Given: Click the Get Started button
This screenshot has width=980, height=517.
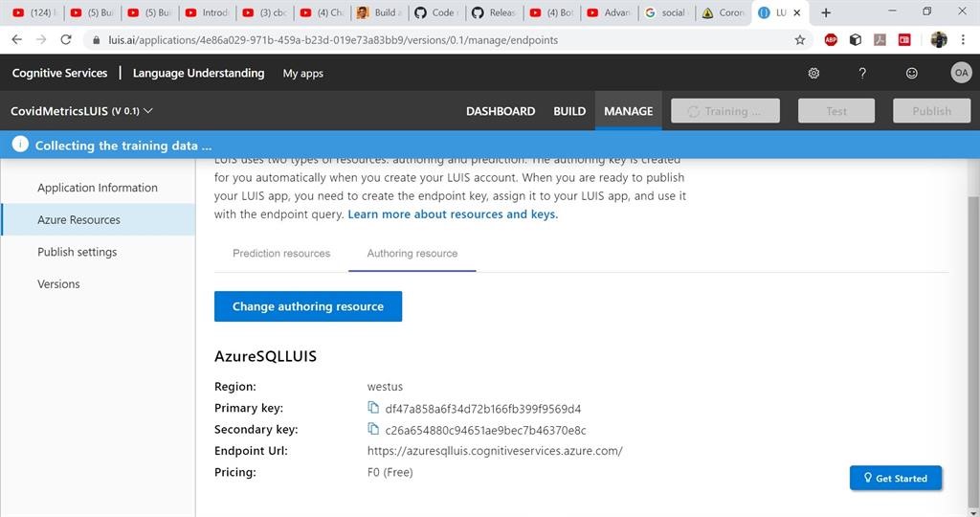Looking at the screenshot, I should tap(896, 478).
